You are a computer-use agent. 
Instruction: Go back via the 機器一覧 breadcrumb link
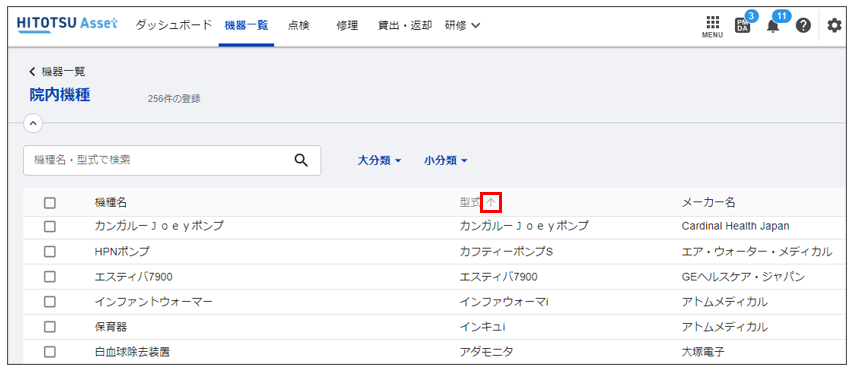click(57, 72)
